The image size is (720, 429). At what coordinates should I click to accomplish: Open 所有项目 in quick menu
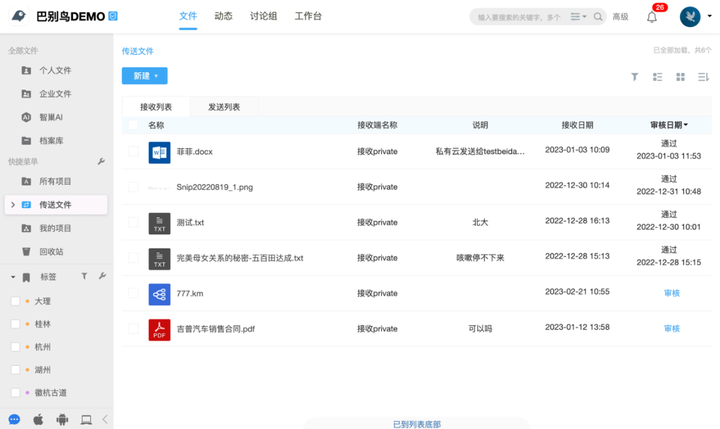[x=55, y=181]
